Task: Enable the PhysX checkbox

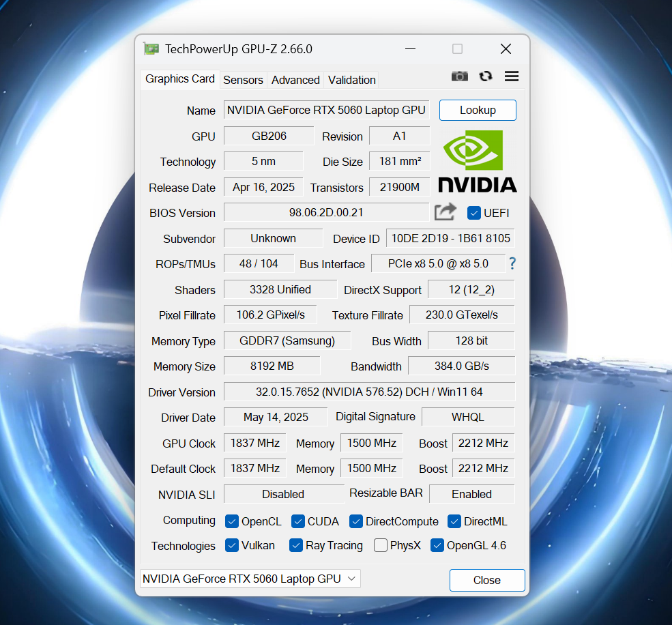Action: pyautogui.click(x=381, y=545)
